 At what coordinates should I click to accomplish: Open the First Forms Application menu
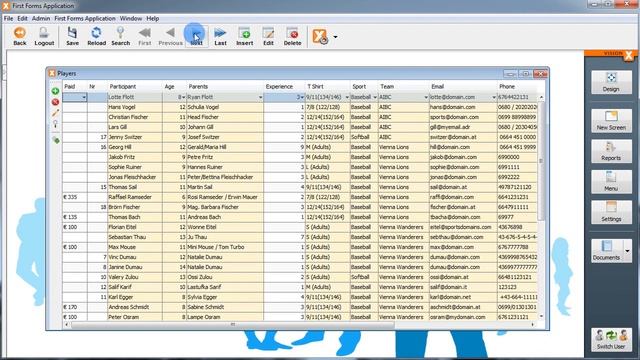pos(85,18)
